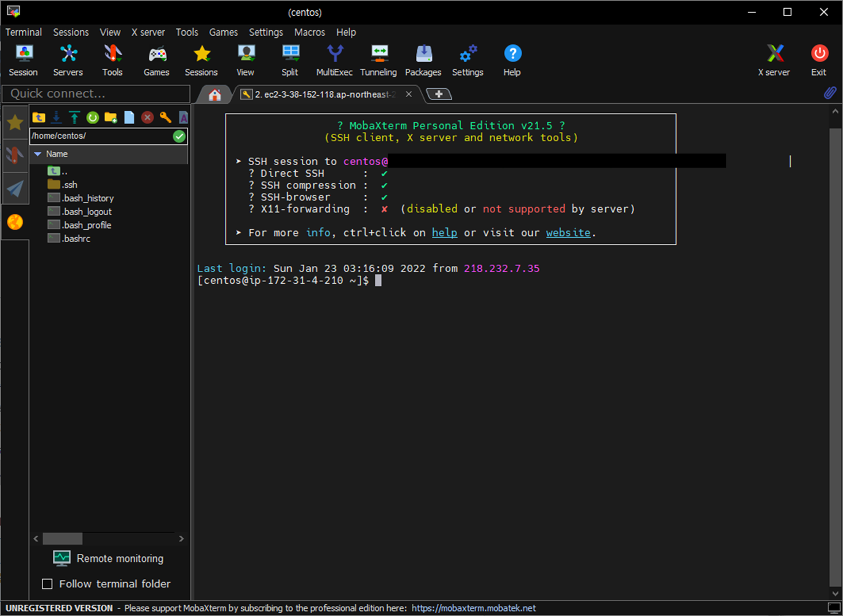Delete selected file with red X icon
The width and height of the screenshot is (843, 616).
147,117
